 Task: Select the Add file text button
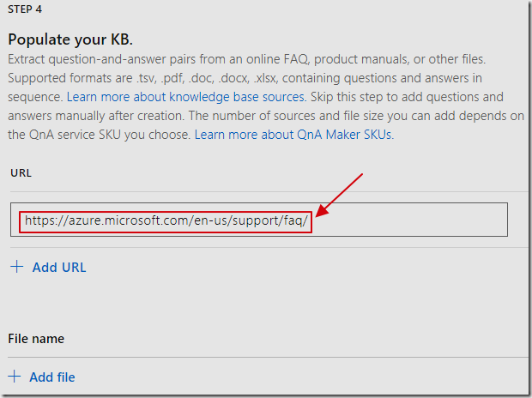pos(52,377)
